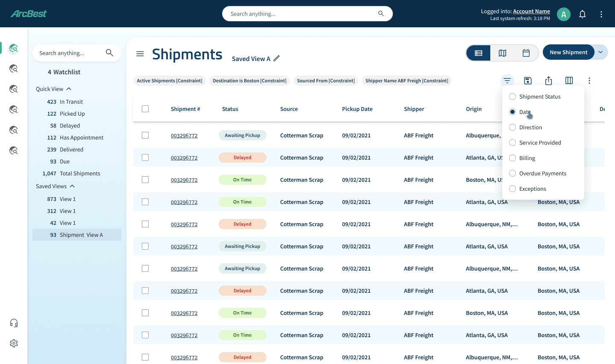Focus the sidebar Search anything field

click(x=77, y=53)
